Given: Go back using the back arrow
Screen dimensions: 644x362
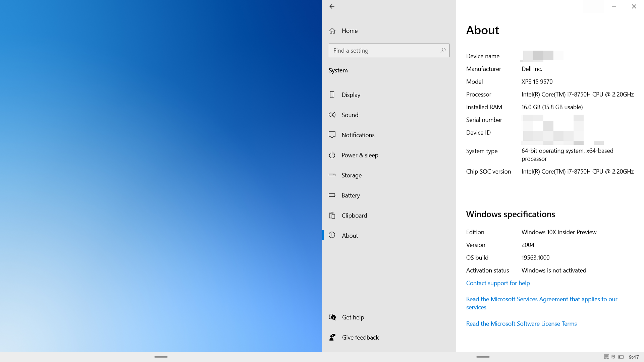Looking at the screenshot, I should coord(332,6).
